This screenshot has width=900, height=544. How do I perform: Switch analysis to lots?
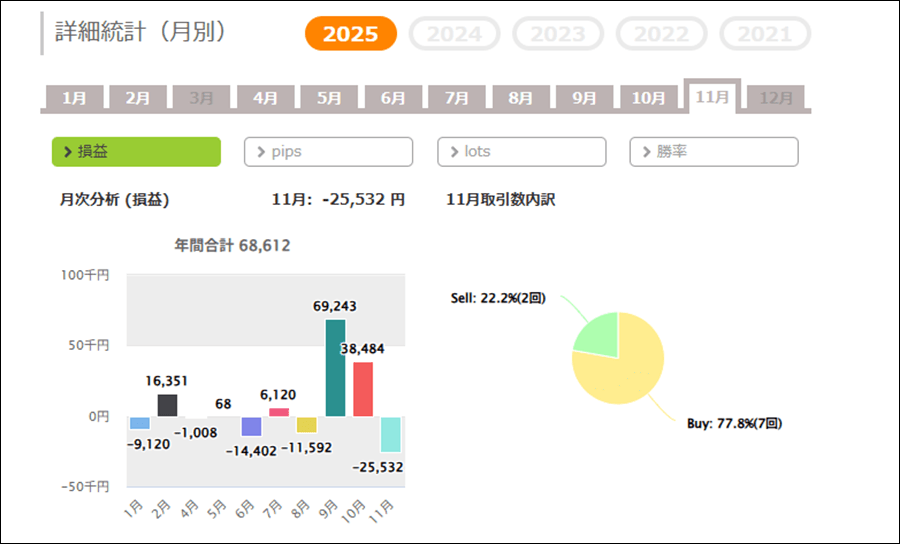point(521,152)
